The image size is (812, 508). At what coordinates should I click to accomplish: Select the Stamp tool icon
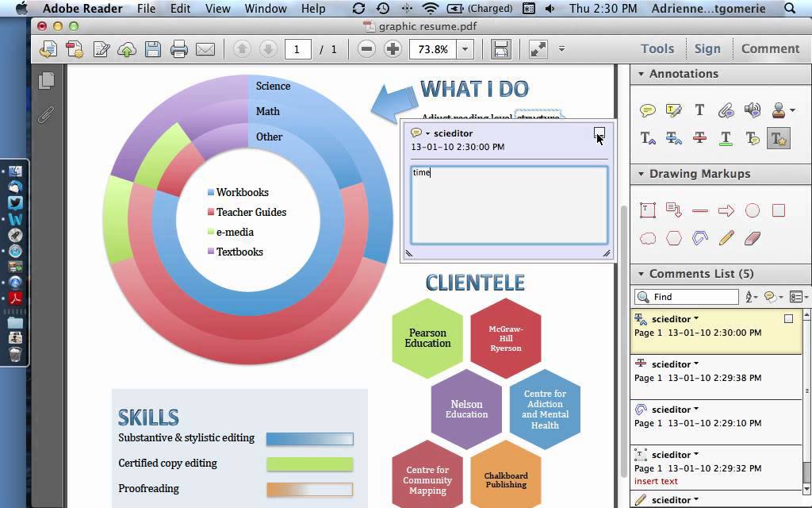pyautogui.click(x=779, y=110)
